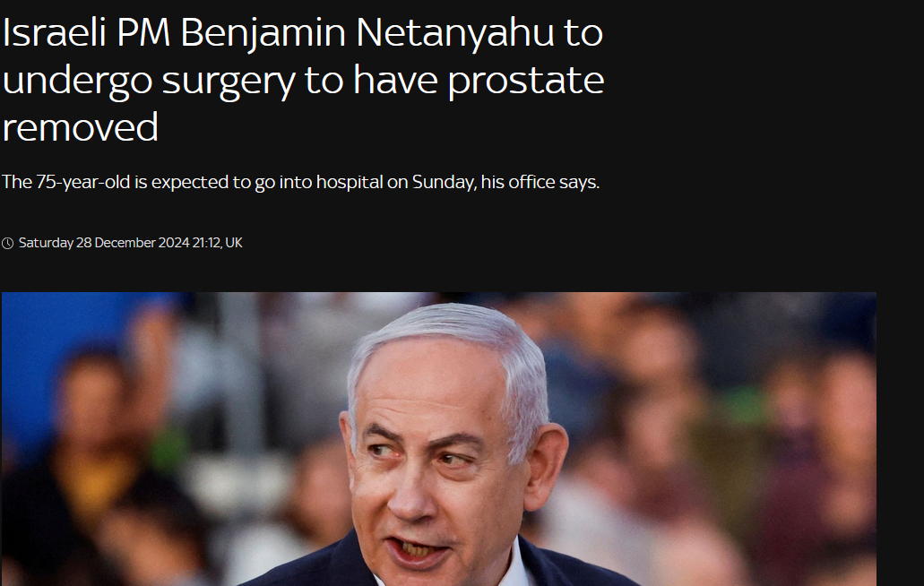924x586 pixels.
Task: Select the word "removed" in the headline
Action: point(80,127)
